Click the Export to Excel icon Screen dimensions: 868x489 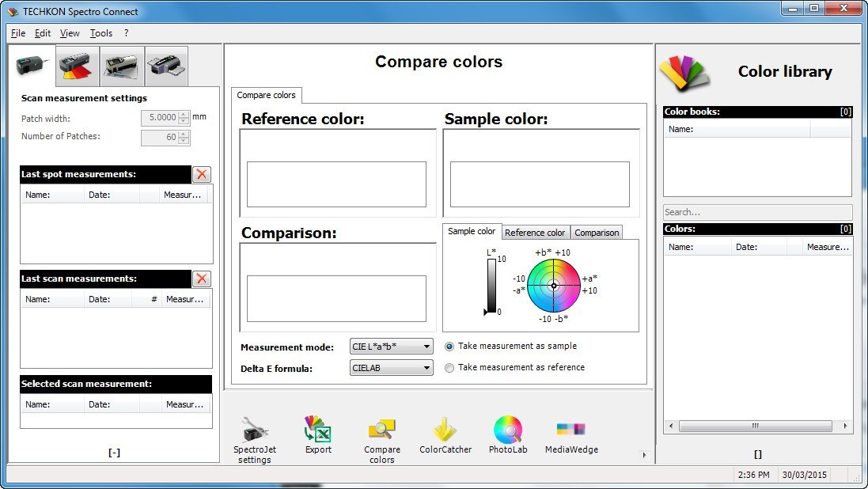pyautogui.click(x=317, y=432)
